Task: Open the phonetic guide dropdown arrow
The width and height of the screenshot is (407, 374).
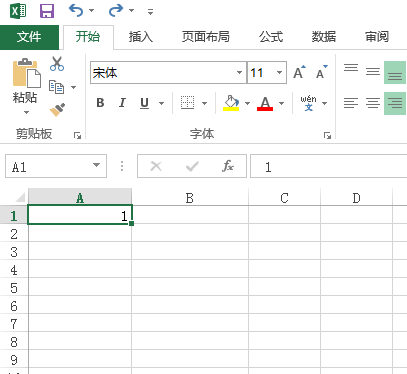Action: 324,103
